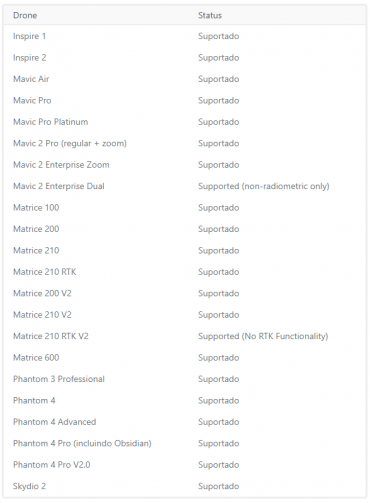
Task: Click Phantom 4 Pro (incluindo Obsidian)
Action: click(82, 443)
